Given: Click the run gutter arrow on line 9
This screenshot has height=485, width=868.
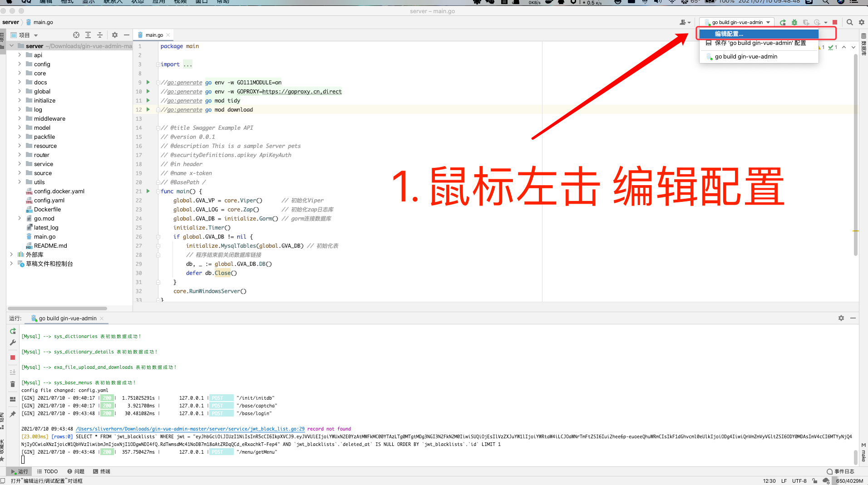Looking at the screenshot, I should pyautogui.click(x=148, y=82).
